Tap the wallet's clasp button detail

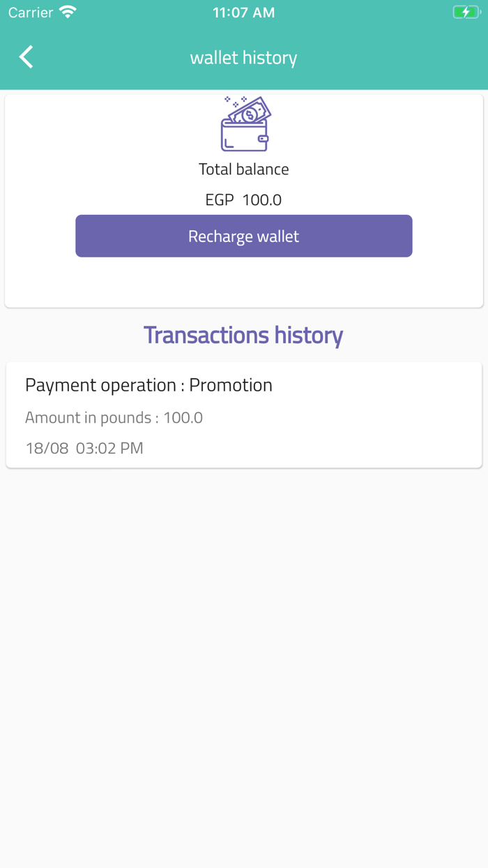pyautogui.click(x=264, y=138)
